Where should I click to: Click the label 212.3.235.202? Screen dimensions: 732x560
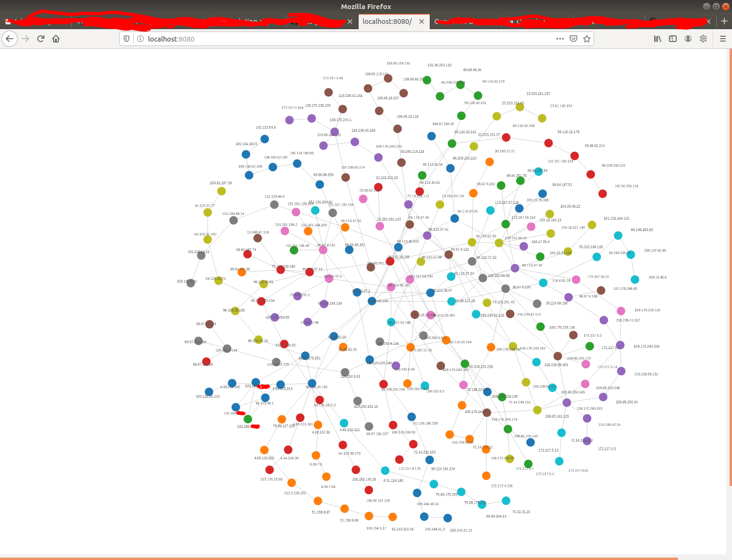(x=295, y=493)
